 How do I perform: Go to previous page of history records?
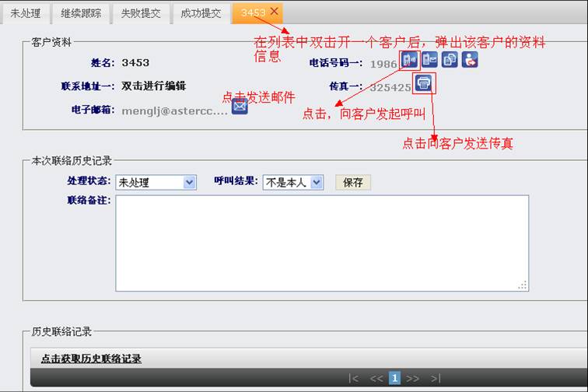[x=376, y=378]
